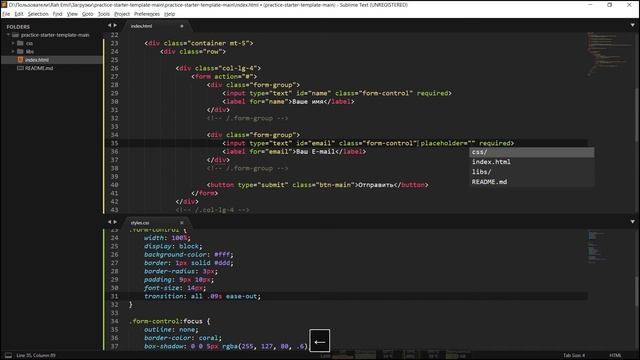Click the Sublime Text icon in the title bar
Viewport: 640px width, 360px height.
click(x=4, y=5)
